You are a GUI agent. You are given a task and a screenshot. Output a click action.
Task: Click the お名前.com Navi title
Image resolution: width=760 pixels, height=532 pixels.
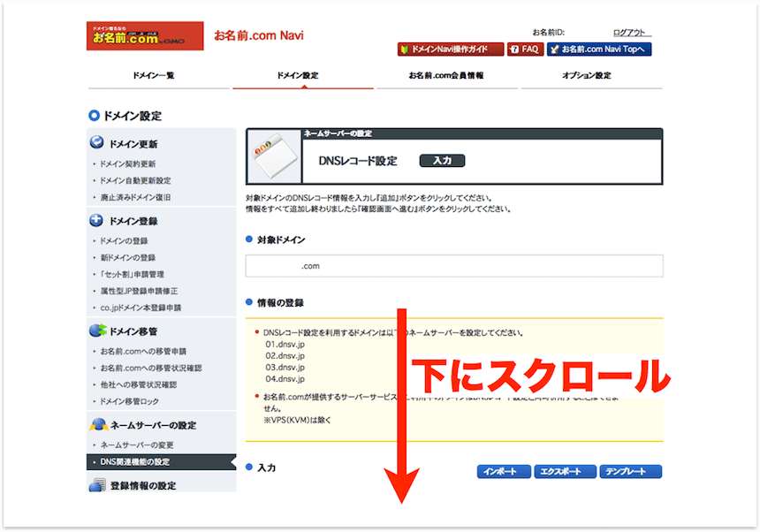tap(259, 35)
